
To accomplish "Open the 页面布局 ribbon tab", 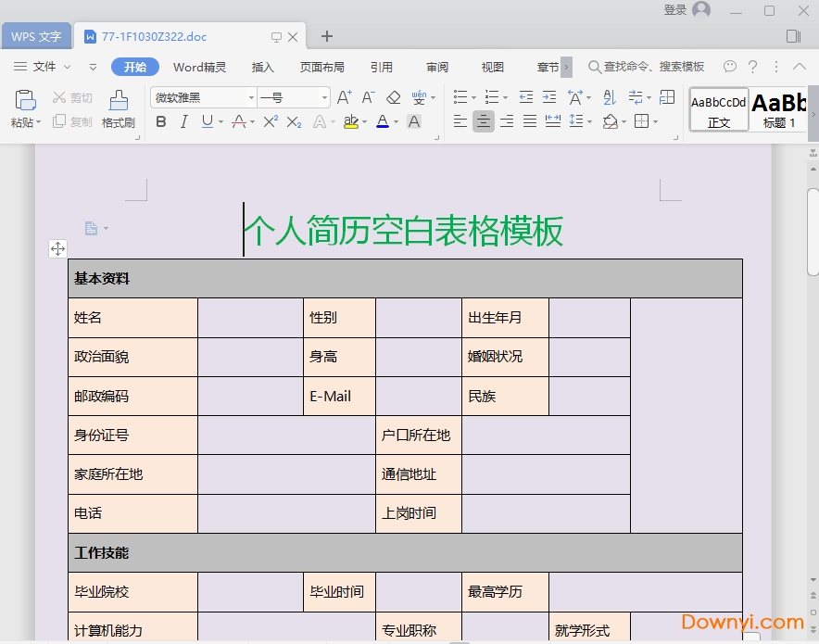I will point(321,67).
